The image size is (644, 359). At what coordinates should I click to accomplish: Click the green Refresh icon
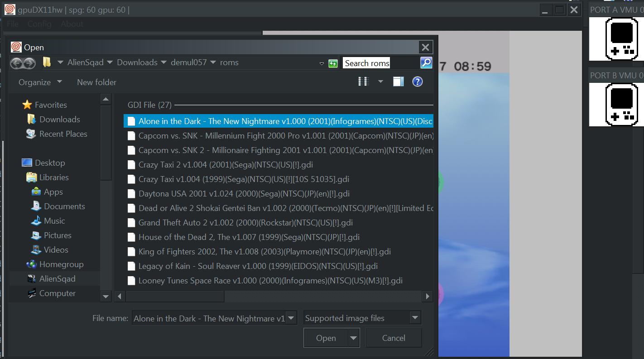click(x=333, y=63)
